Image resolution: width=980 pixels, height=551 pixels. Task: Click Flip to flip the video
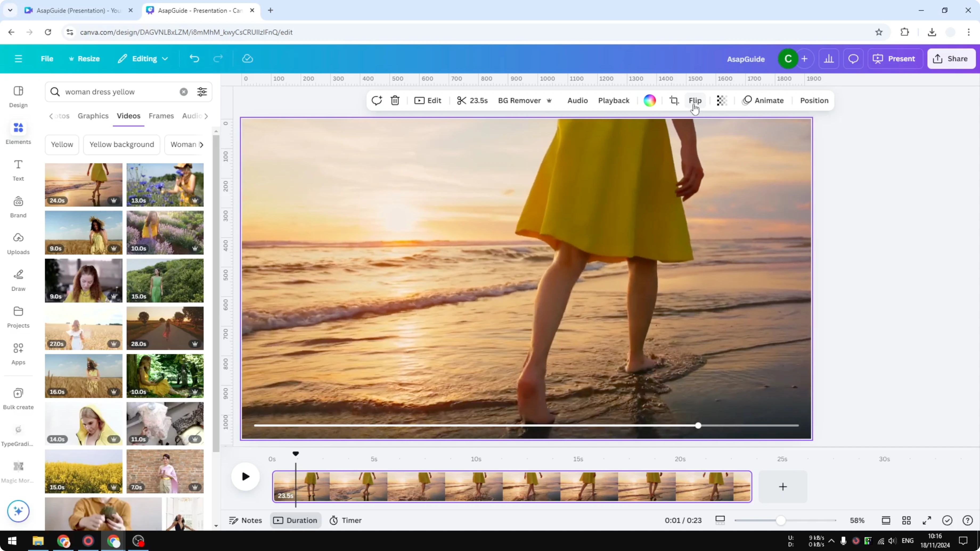[x=695, y=100]
